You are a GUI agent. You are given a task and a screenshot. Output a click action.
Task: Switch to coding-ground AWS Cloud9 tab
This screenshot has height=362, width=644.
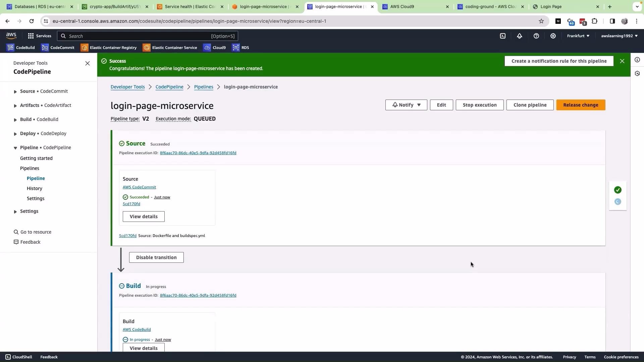[x=491, y=7]
